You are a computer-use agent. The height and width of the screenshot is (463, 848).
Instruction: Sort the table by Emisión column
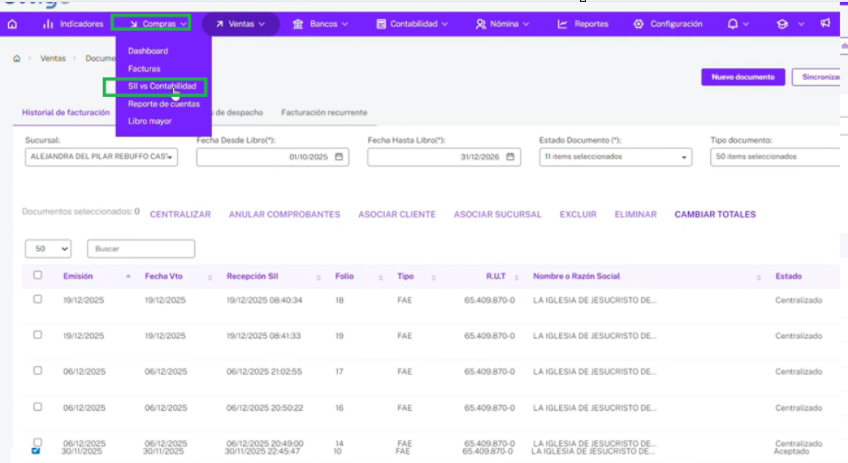pos(78,276)
